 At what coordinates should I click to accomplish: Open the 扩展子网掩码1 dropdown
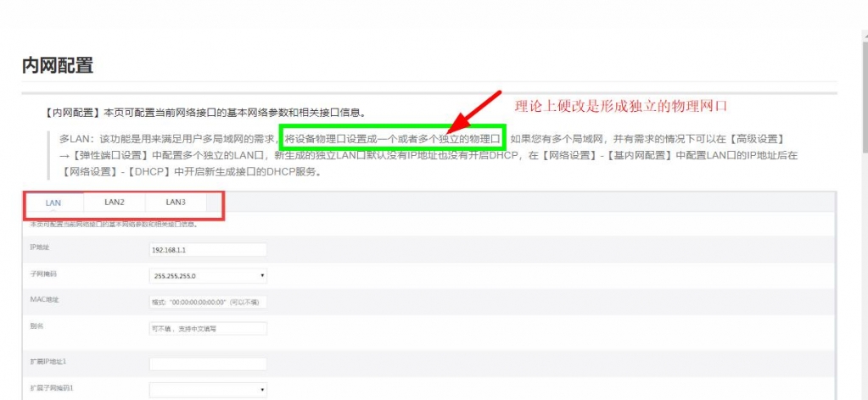208,390
